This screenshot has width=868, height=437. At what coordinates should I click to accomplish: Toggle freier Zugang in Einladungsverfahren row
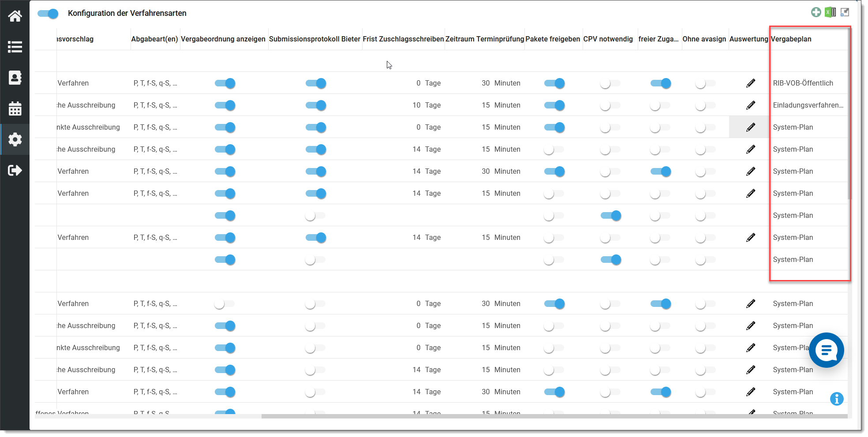660,105
